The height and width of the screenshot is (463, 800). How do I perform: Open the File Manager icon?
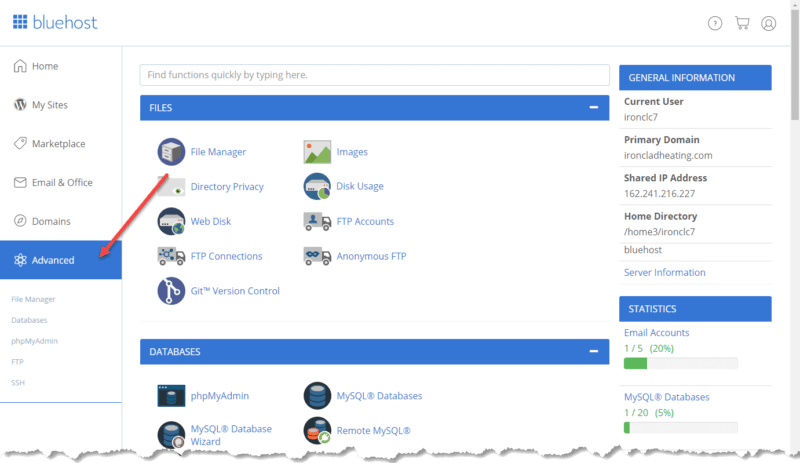click(x=171, y=152)
